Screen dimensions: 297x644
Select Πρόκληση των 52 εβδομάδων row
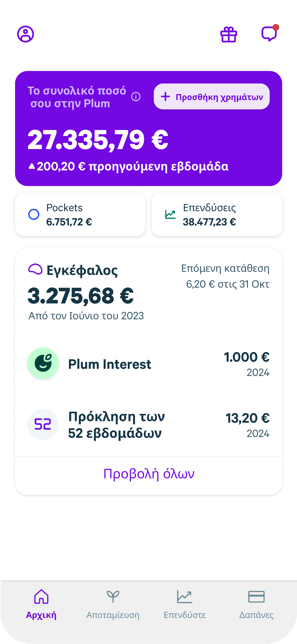[149, 425]
